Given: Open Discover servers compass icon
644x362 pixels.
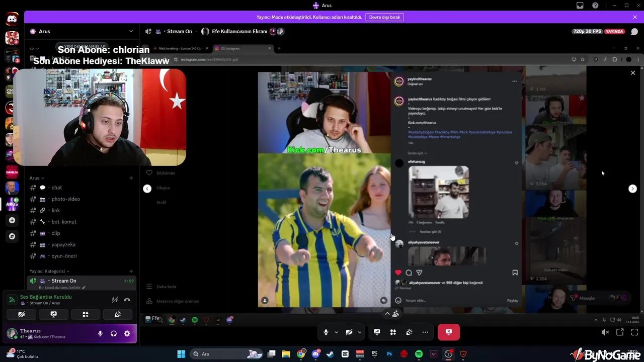Looking at the screenshot, I should (x=12, y=236).
